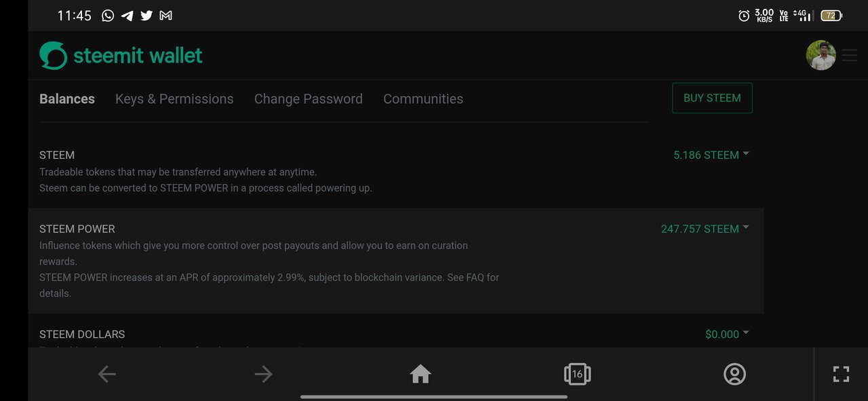Click the user profile avatar thumbnail
This screenshot has width=868, height=401.
[x=821, y=56]
